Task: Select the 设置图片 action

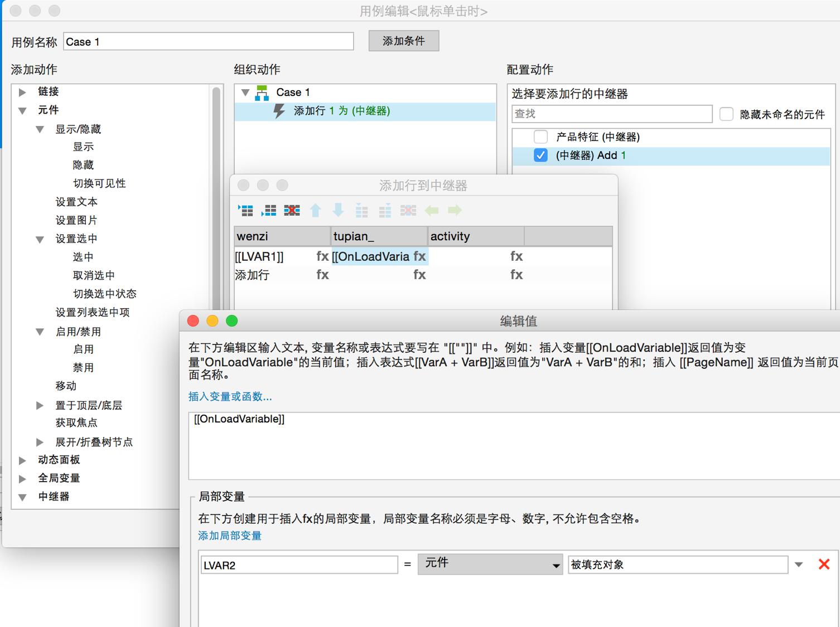Action: tap(76, 221)
